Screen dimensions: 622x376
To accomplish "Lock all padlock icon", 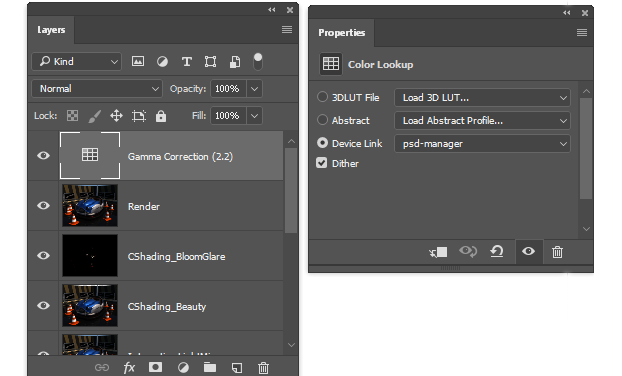I will (x=161, y=116).
